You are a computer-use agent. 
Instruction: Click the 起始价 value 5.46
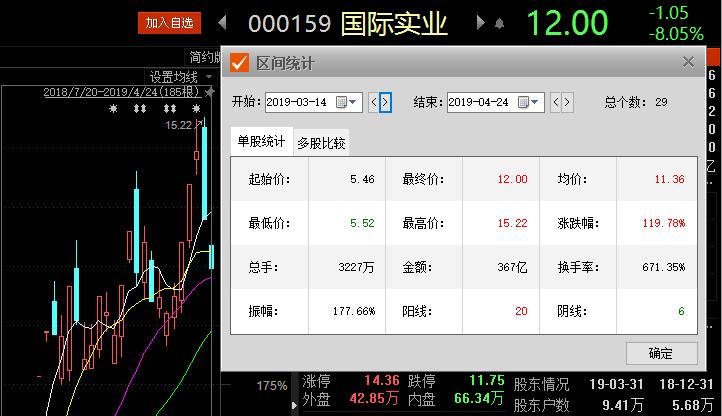click(362, 179)
